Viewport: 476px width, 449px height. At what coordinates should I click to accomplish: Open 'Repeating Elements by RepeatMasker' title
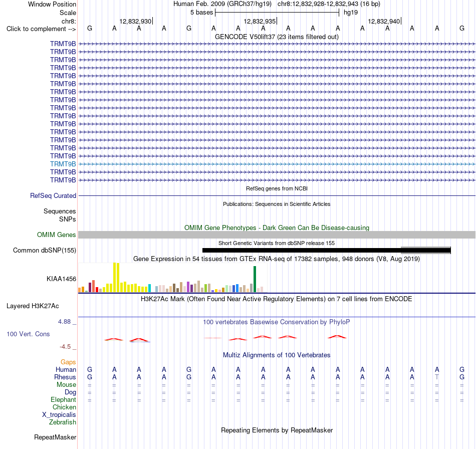click(277, 430)
